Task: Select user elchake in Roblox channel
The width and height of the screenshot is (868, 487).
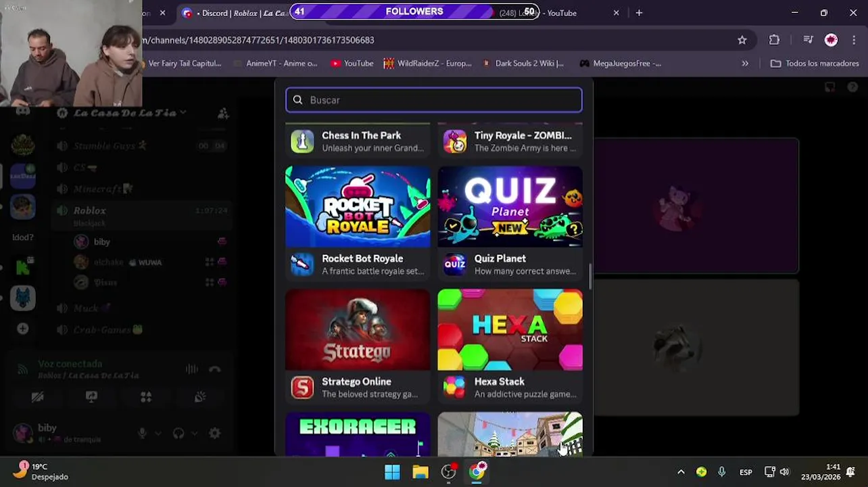Action: (x=108, y=262)
